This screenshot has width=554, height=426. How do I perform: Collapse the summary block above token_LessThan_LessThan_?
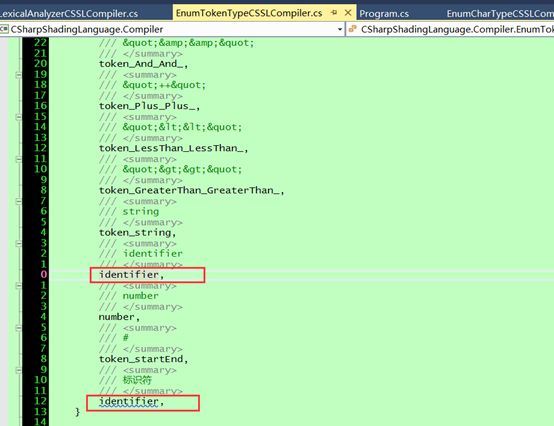click(18, 117)
